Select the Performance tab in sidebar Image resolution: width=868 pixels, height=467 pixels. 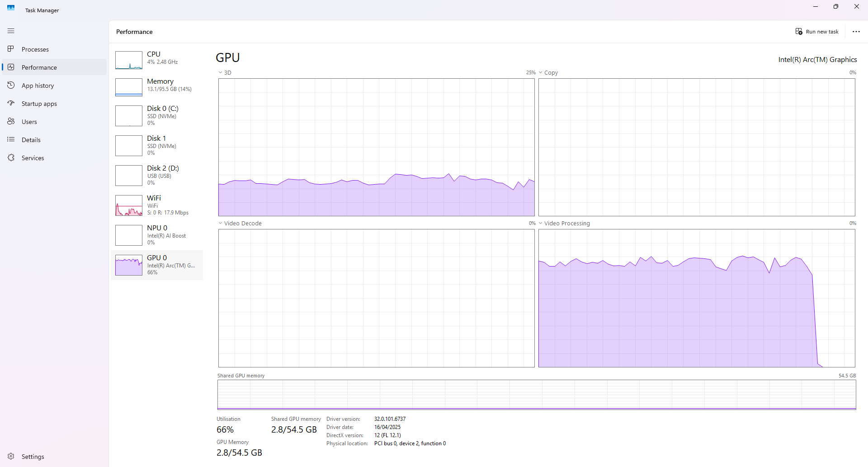pos(39,67)
